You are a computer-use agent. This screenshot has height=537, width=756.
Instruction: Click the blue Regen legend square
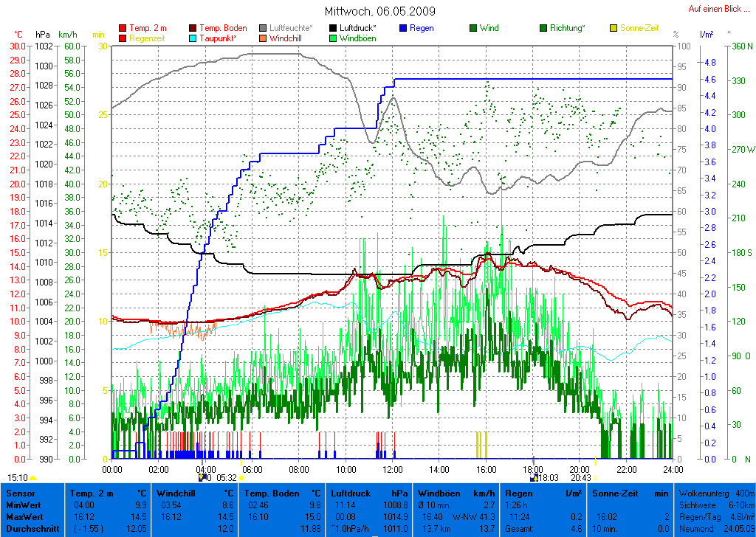tap(404, 28)
